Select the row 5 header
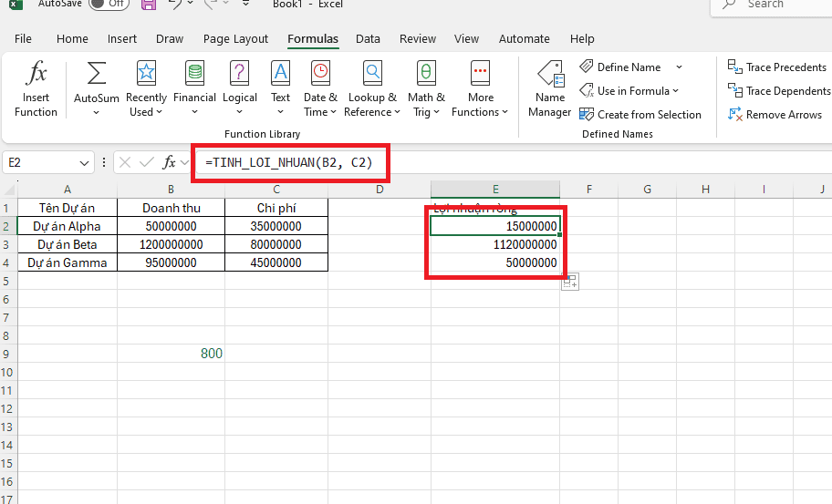The image size is (832, 504). point(6,281)
